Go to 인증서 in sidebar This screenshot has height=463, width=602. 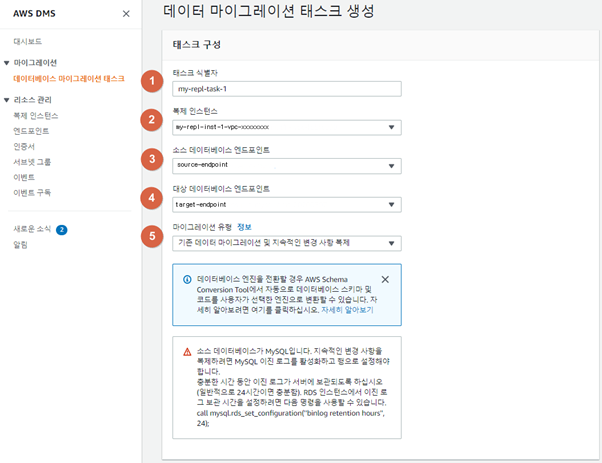(24, 146)
